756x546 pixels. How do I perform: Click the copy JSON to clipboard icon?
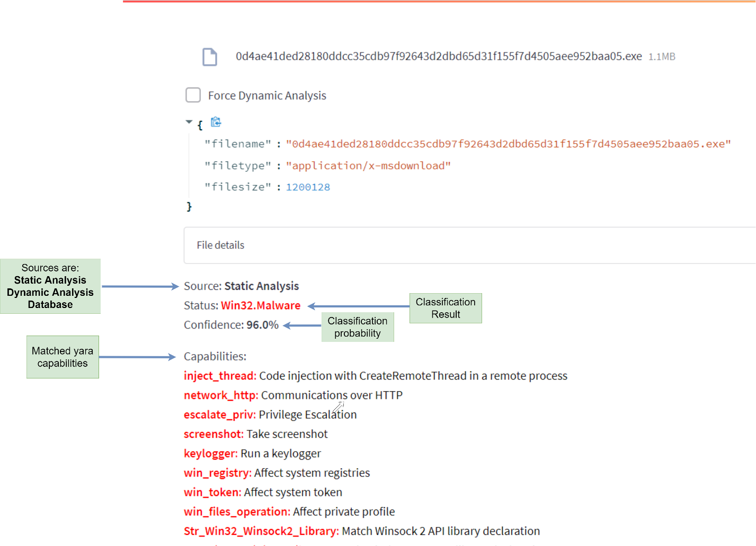216,122
